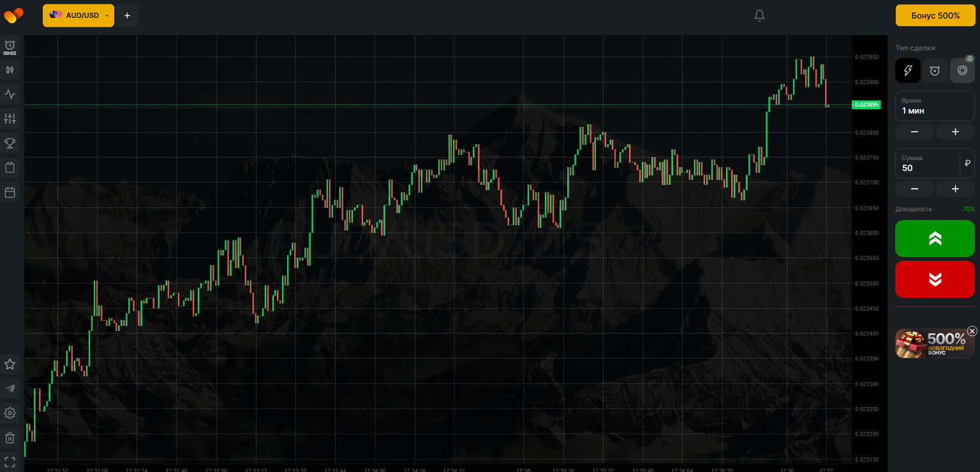Select the alarm clock timed trade type
The width and height of the screenshot is (980, 472).
[x=935, y=71]
